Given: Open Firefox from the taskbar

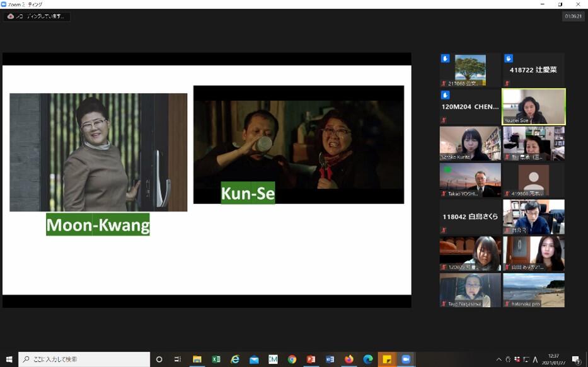Looking at the screenshot, I should tap(349, 359).
